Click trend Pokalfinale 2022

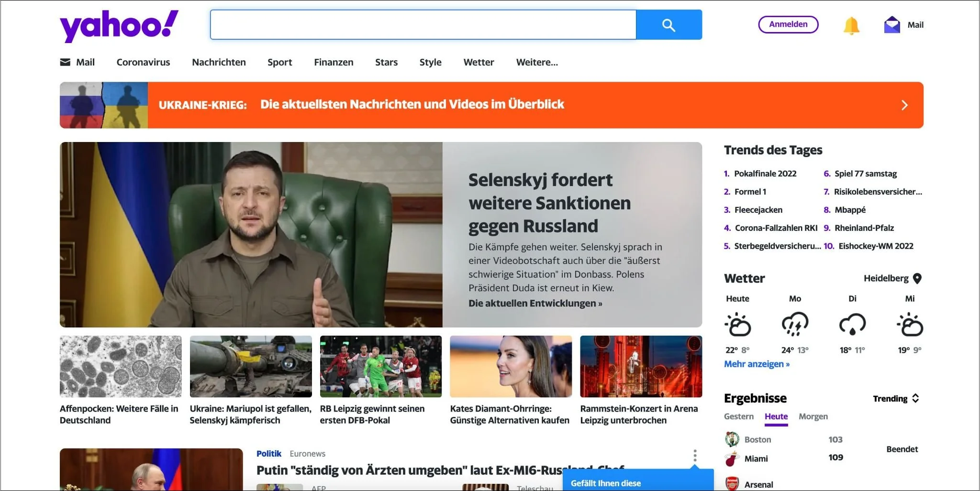click(x=765, y=174)
